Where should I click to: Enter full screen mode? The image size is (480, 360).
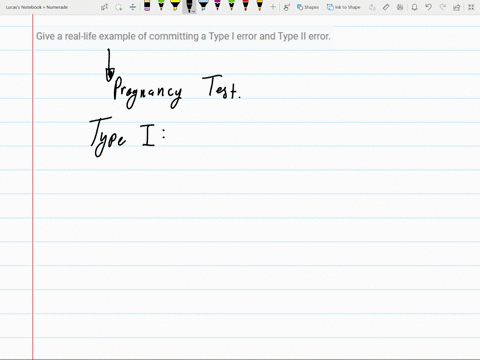tap(471, 7)
